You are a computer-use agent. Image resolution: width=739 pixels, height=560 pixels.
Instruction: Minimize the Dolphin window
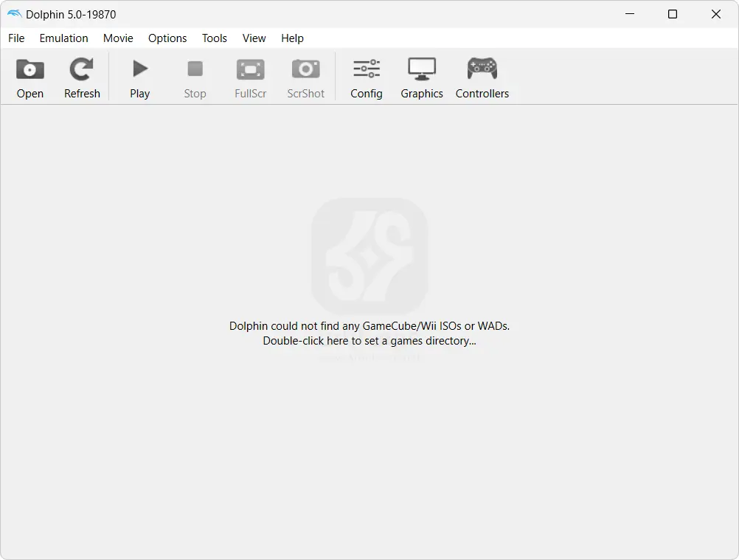coord(629,14)
